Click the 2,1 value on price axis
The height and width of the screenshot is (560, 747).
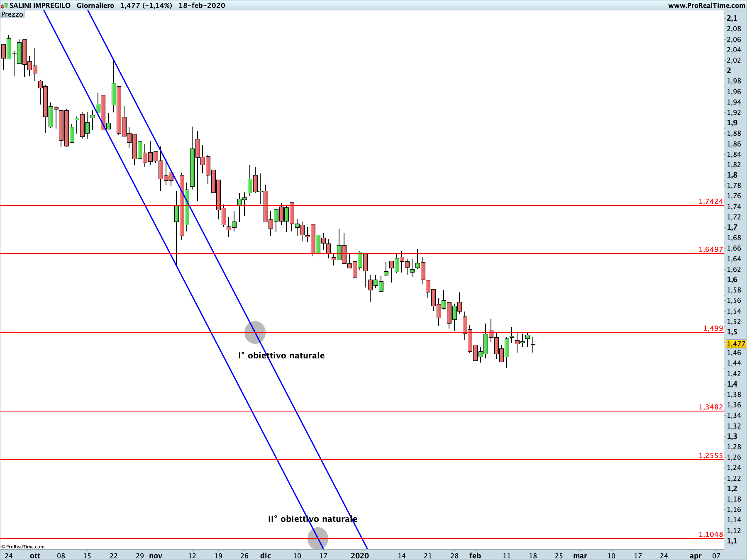(x=732, y=18)
